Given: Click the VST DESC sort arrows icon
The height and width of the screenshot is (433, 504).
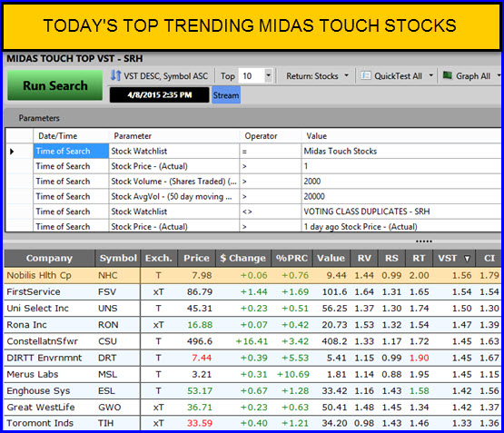Looking at the screenshot, I should click(115, 76).
